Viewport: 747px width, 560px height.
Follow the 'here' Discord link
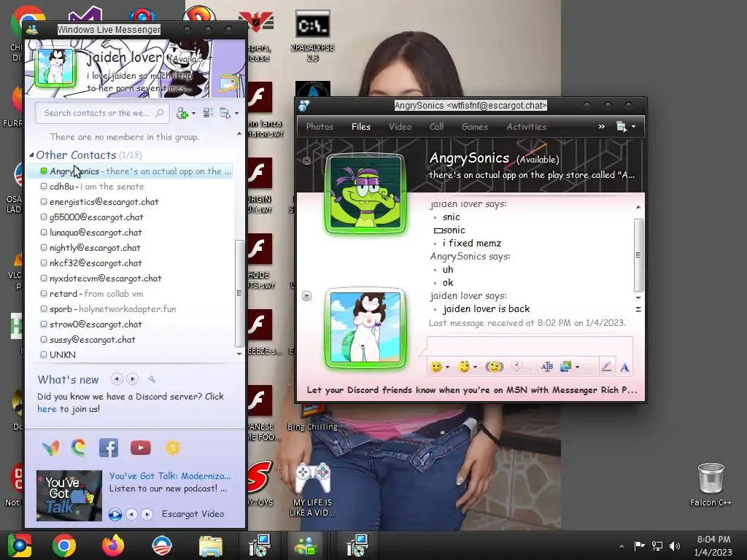(x=47, y=408)
